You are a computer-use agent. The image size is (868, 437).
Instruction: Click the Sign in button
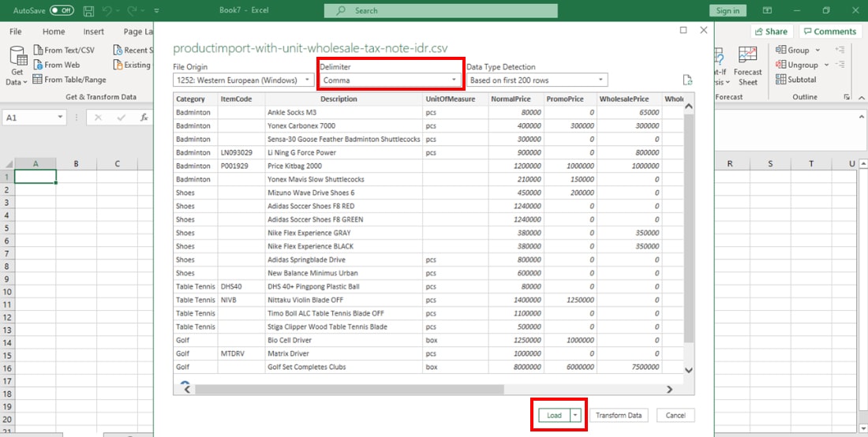728,10
